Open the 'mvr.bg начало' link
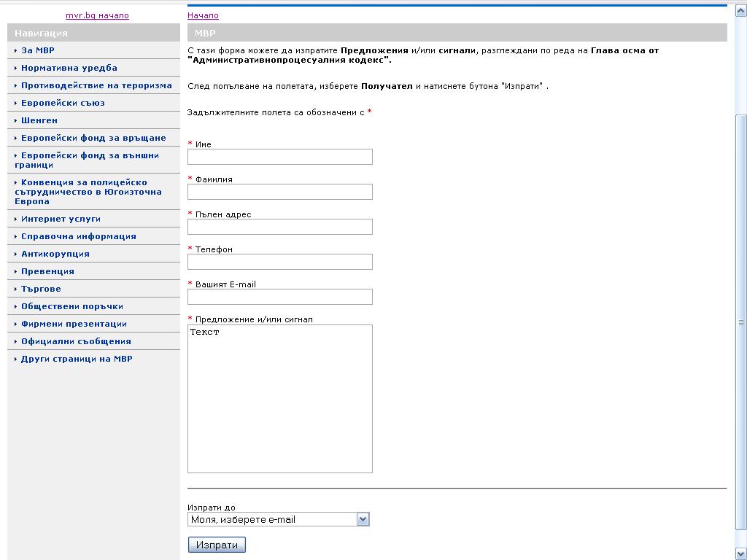 click(97, 15)
